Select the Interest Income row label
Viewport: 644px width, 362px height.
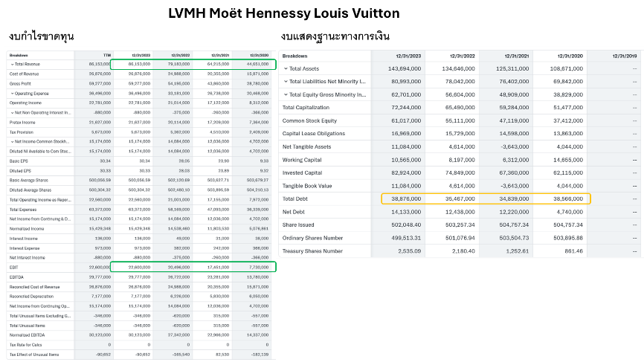[23, 239]
